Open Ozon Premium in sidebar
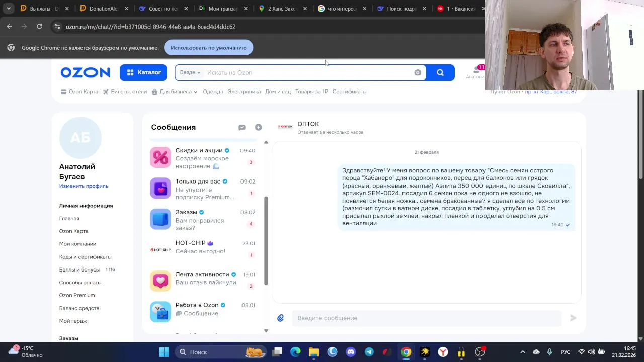Image resolution: width=644 pixels, height=362 pixels. [x=77, y=295]
